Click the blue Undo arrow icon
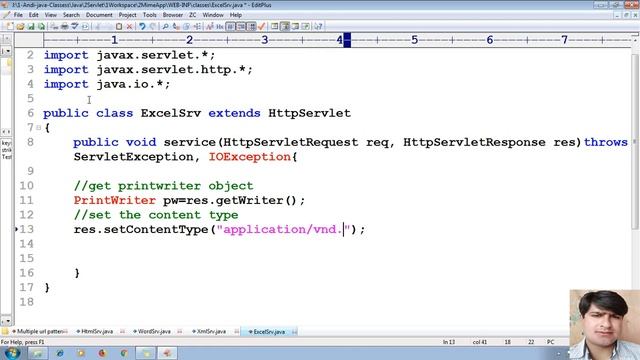 (x=142, y=27)
